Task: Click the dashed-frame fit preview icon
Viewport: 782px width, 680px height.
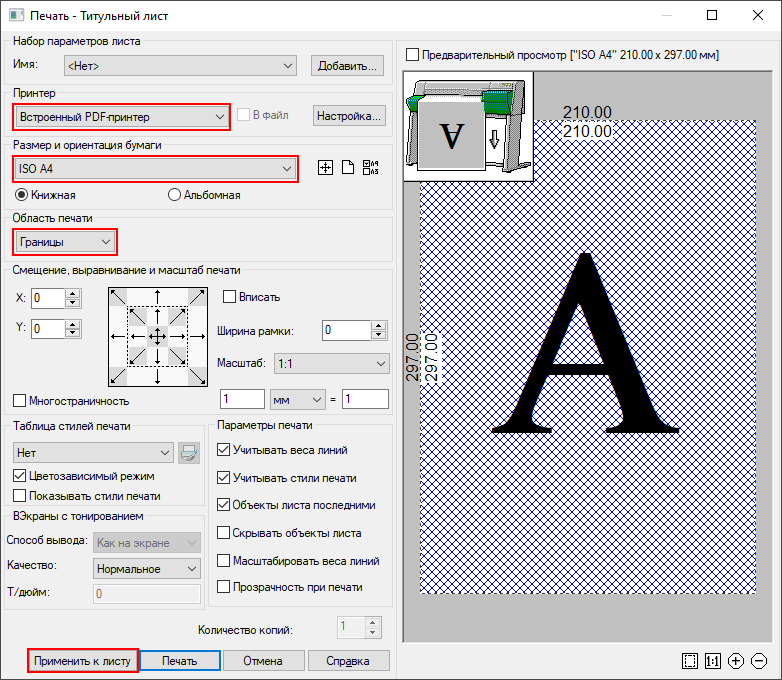Action: click(x=689, y=661)
